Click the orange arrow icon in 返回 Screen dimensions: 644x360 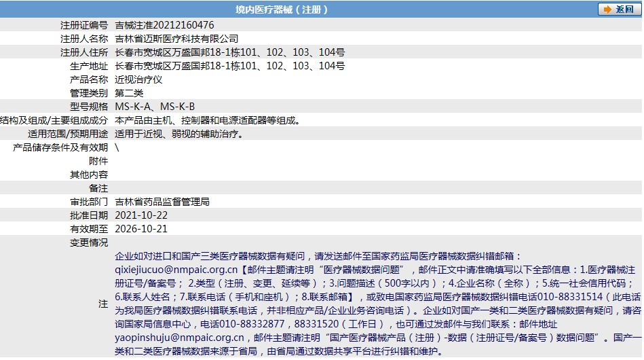click(607, 9)
